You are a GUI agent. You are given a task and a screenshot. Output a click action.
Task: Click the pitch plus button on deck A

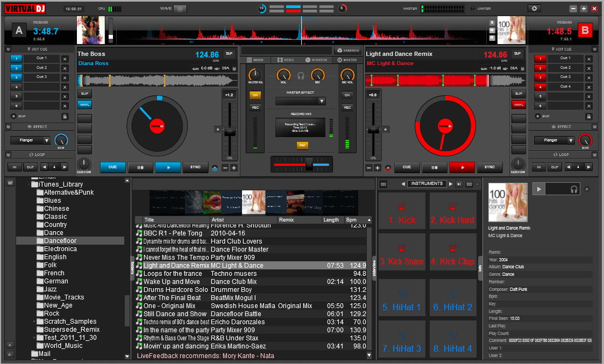(x=234, y=168)
